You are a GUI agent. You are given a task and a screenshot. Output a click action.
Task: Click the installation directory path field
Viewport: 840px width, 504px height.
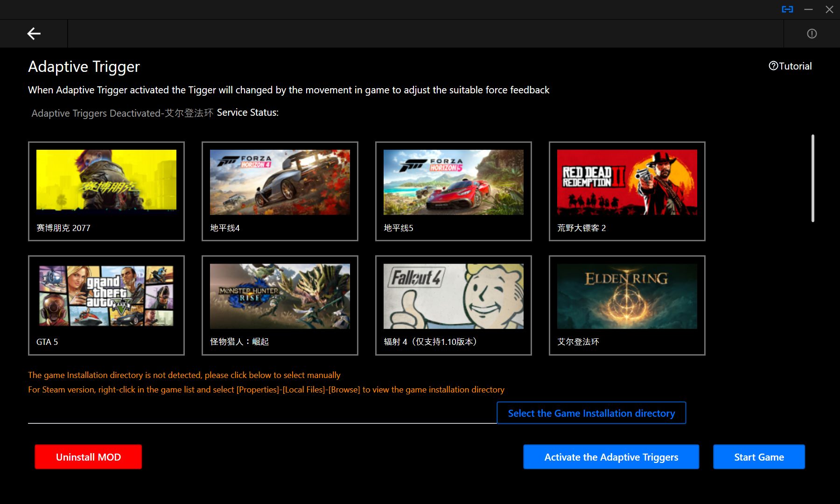point(262,413)
